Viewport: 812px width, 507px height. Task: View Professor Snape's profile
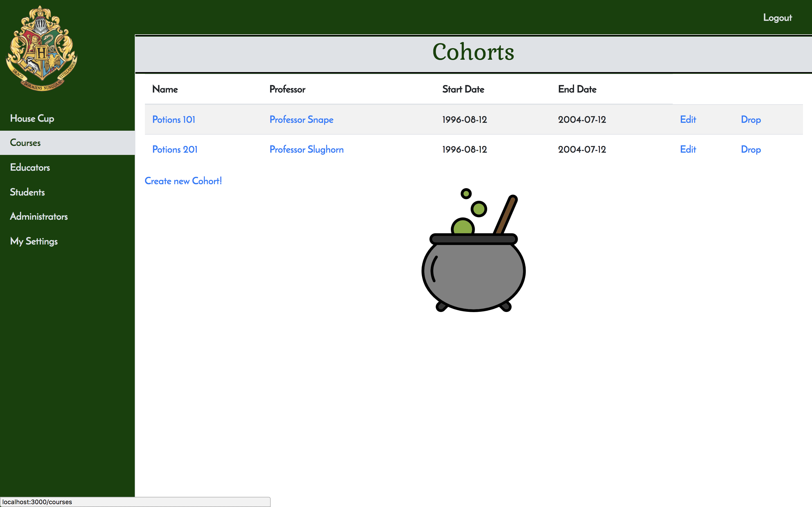point(301,120)
